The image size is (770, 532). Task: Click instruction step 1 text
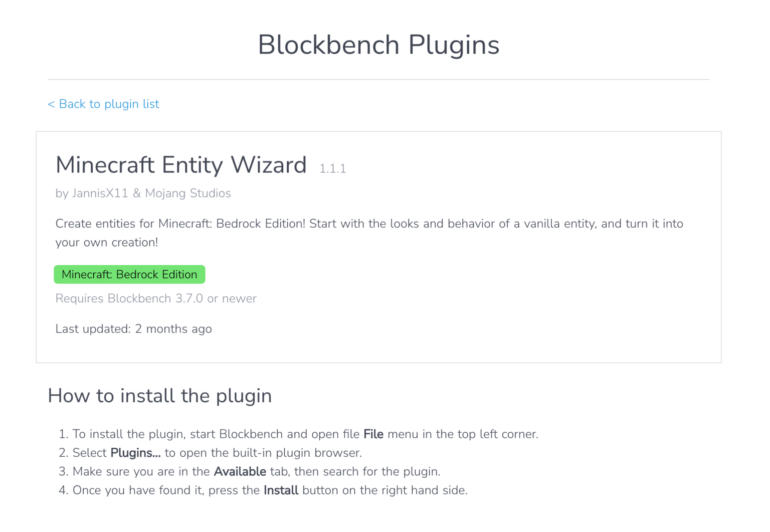click(306, 434)
